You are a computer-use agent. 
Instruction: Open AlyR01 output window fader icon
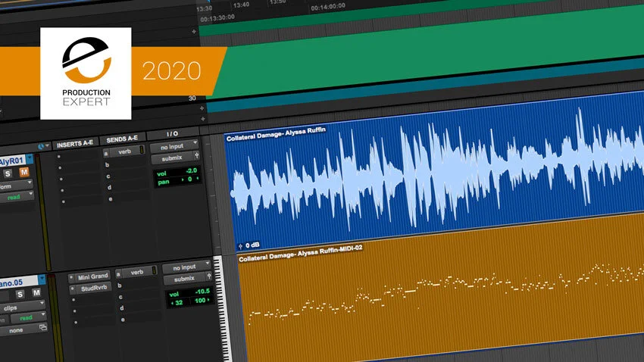click(197, 155)
